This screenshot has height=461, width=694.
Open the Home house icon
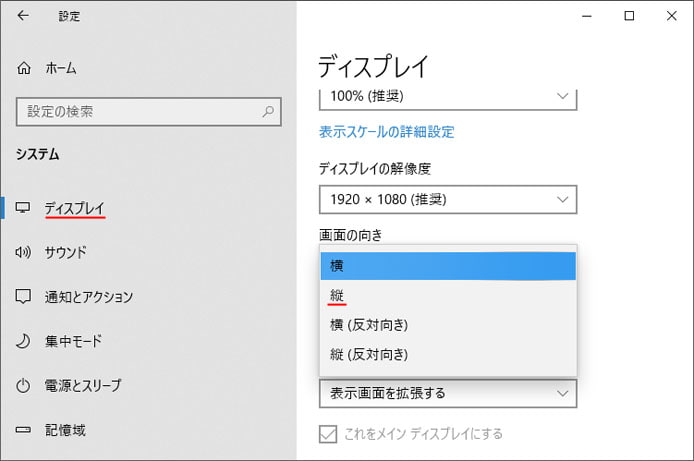tap(24, 68)
